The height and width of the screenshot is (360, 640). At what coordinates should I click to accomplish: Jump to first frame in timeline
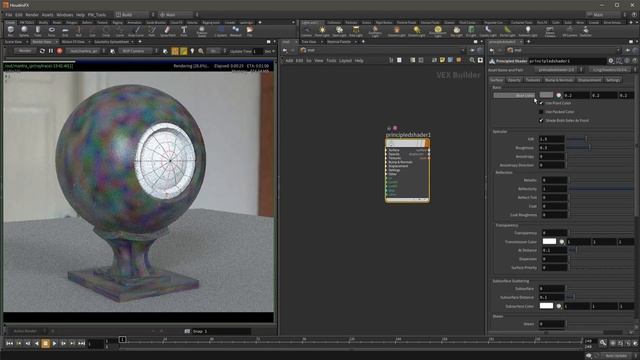pyautogui.click(x=9, y=344)
